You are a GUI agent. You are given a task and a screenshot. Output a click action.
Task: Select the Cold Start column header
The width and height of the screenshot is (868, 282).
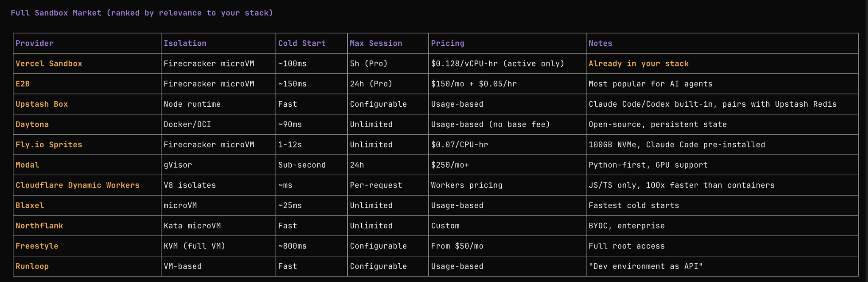click(302, 43)
